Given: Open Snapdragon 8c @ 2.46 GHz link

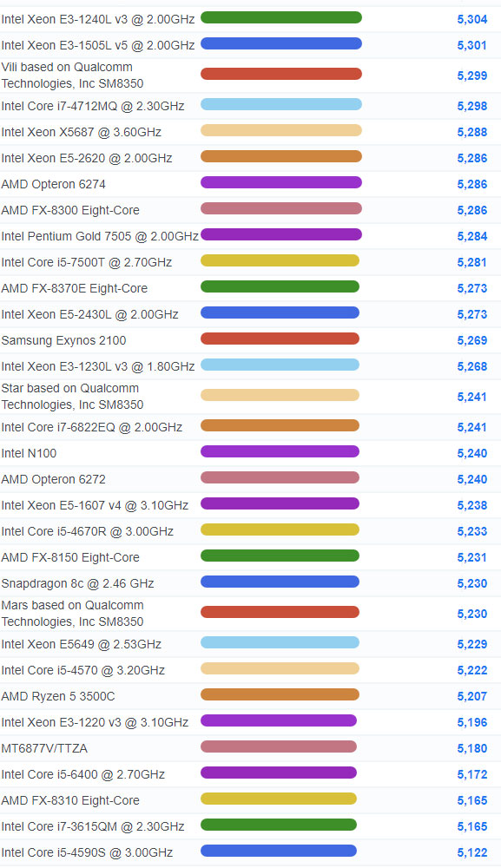Looking at the screenshot, I should tap(77, 583).
